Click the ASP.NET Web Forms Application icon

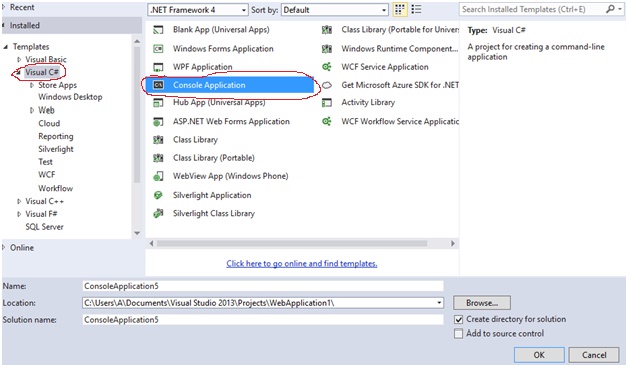tap(159, 121)
